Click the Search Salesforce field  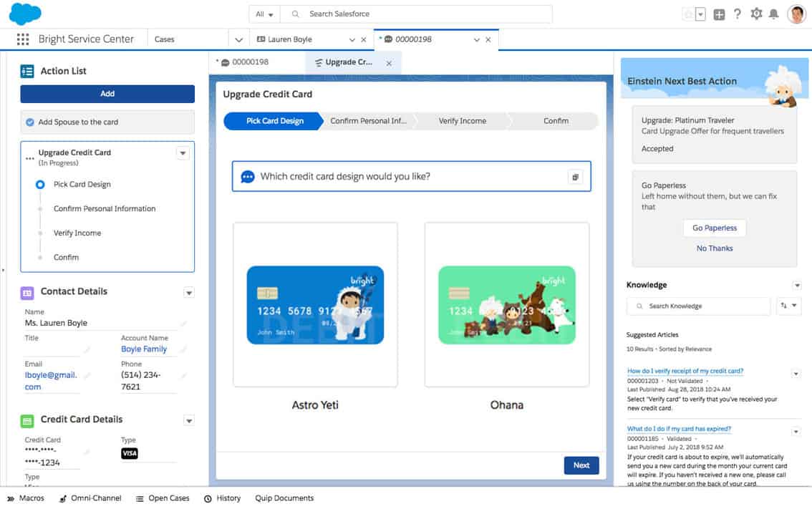416,14
